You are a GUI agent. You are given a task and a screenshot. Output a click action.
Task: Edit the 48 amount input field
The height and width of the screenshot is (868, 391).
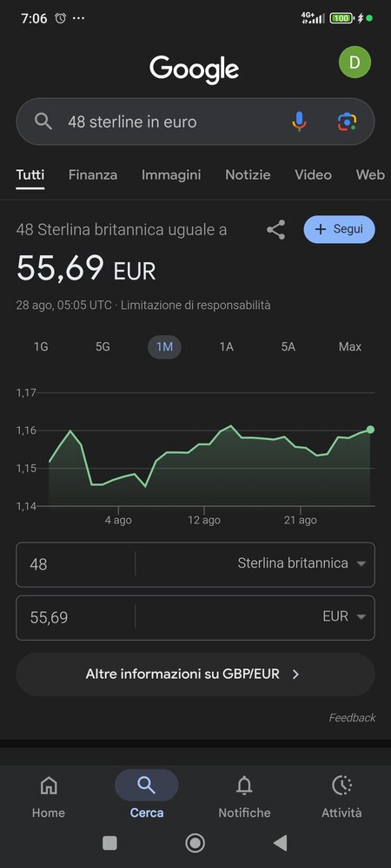pos(76,564)
